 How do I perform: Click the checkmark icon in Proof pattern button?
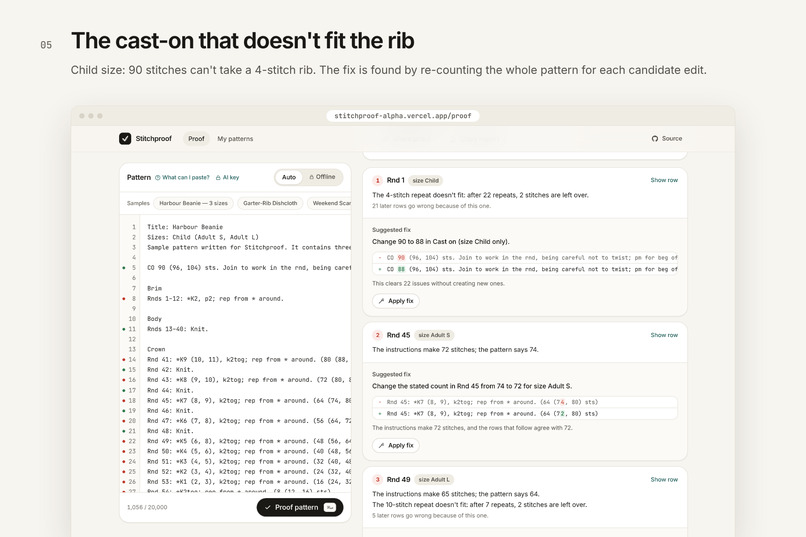267,507
